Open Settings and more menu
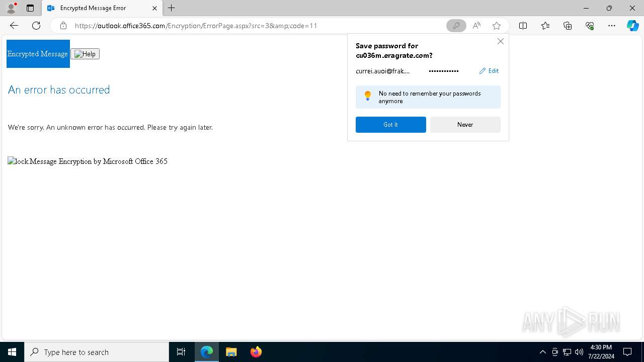Image resolution: width=644 pixels, height=362 pixels. click(x=612, y=26)
